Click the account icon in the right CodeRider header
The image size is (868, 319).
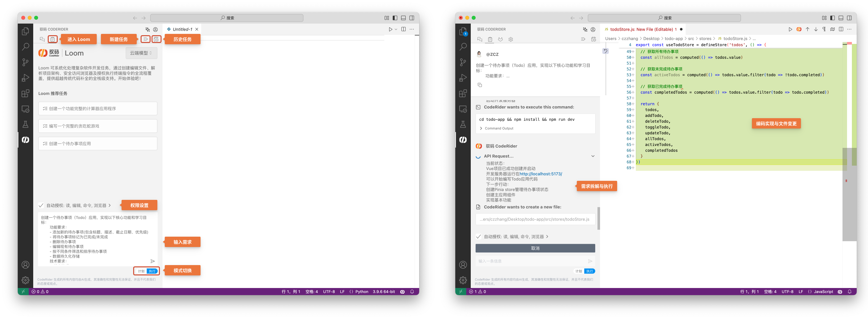[593, 29]
